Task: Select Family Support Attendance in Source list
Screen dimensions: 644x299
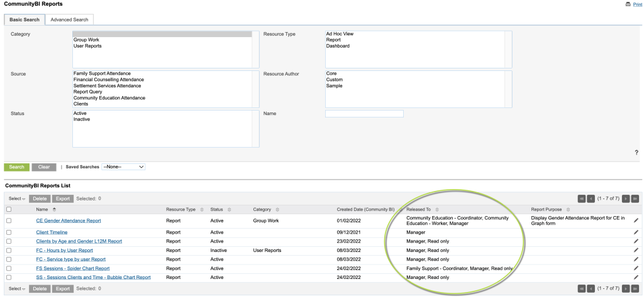Action: pyautogui.click(x=102, y=73)
